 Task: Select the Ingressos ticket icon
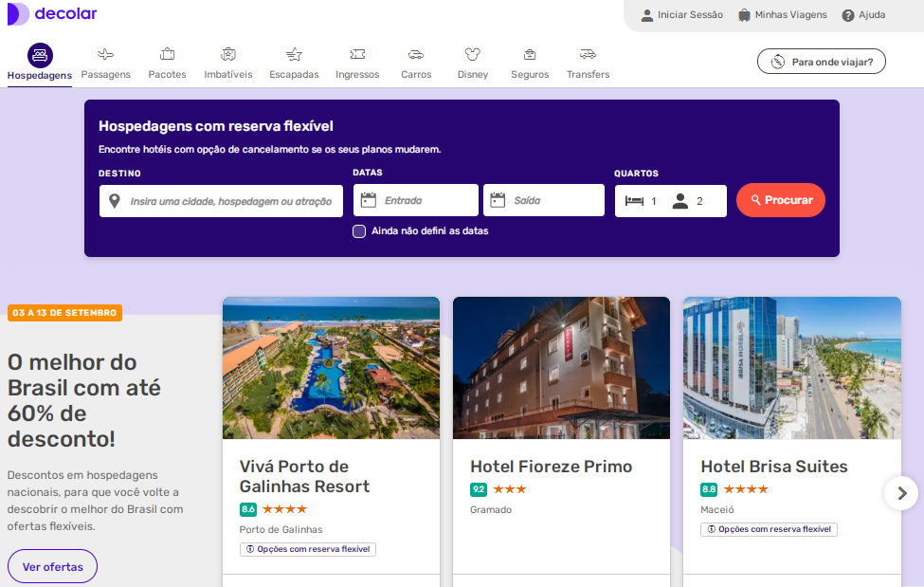357,54
